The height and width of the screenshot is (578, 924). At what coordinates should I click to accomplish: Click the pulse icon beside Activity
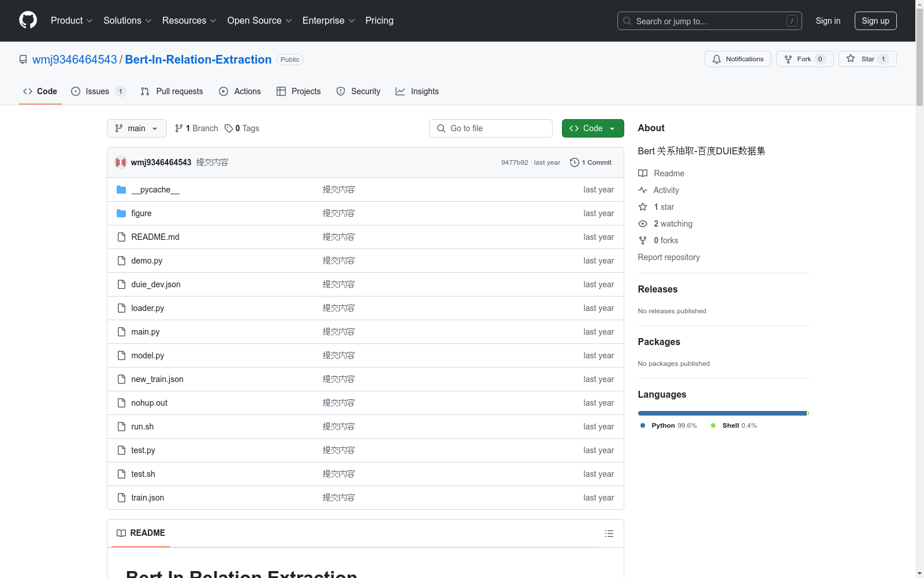click(643, 190)
